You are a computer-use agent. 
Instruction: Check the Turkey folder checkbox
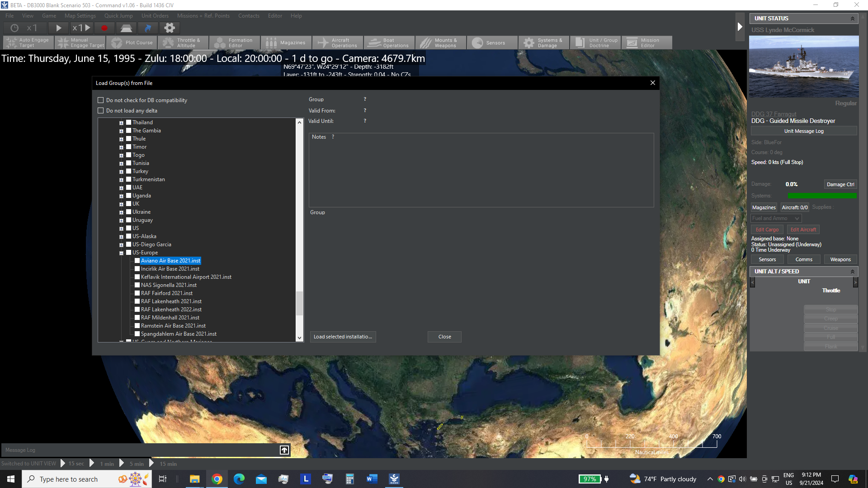[x=128, y=171]
